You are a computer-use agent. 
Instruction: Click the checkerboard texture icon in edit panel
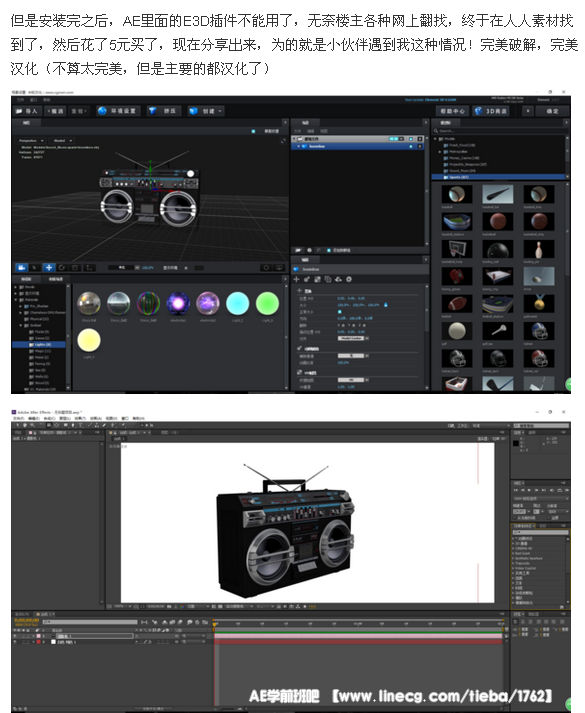(x=317, y=279)
